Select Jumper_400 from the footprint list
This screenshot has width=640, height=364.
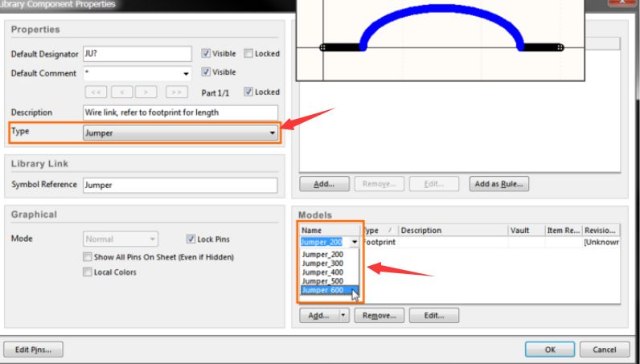point(322,272)
